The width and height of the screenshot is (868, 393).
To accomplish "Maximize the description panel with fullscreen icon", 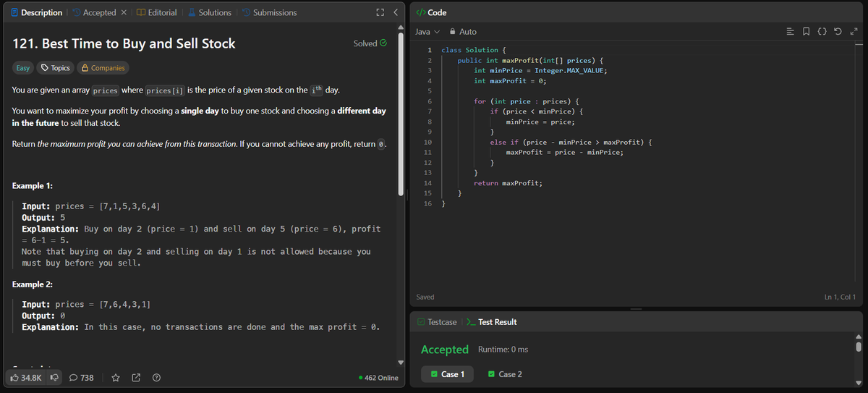I will [380, 12].
